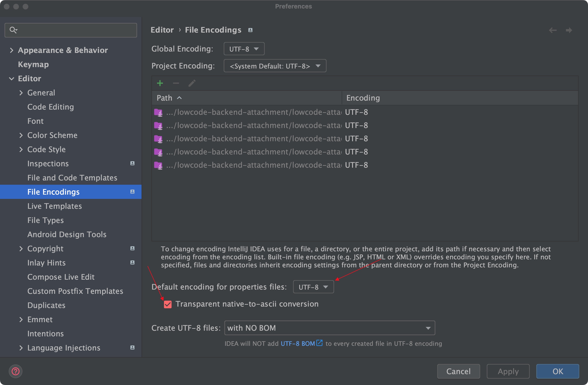This screenshot has width=588, height=385.
Task: Click the pencil edit-path icon
Action: (192, 83)
